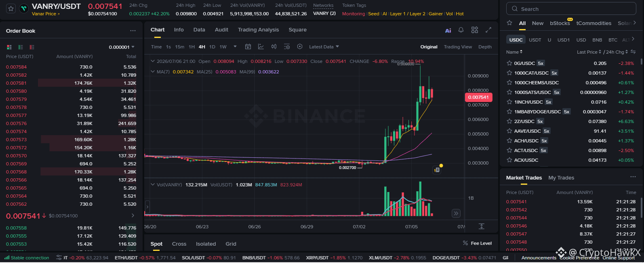Select the Grid trading tab
The image size is (644, 263).
[231, 244]
